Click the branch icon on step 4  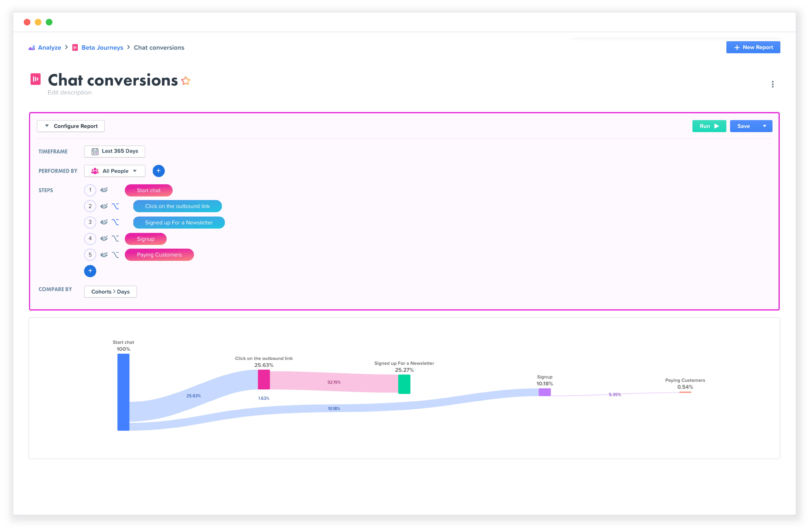click(115, 239)
